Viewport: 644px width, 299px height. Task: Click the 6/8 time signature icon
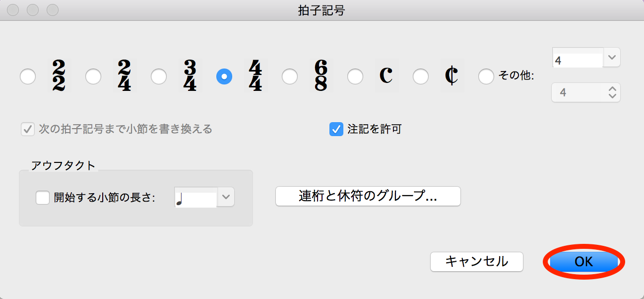click(x=321, y=76)
